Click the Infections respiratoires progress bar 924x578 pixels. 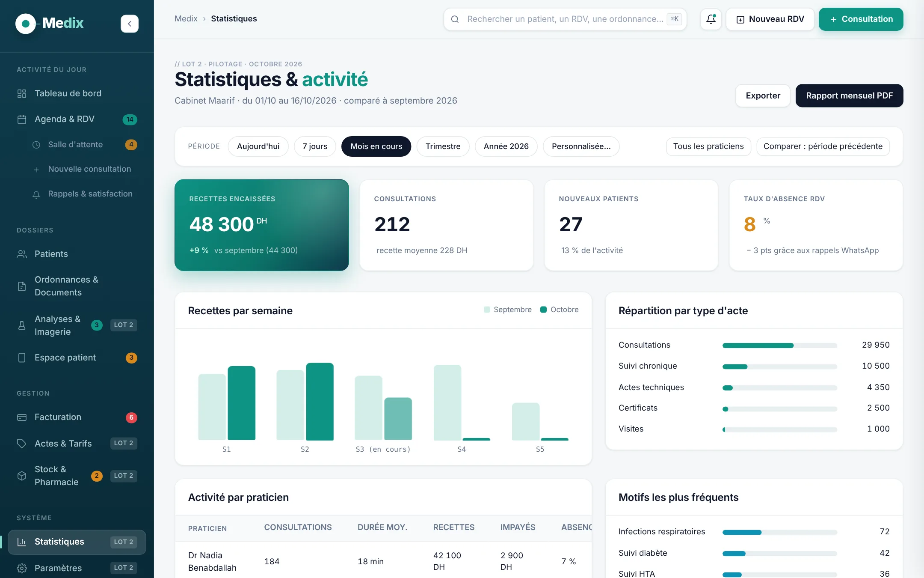pos(780,532)
